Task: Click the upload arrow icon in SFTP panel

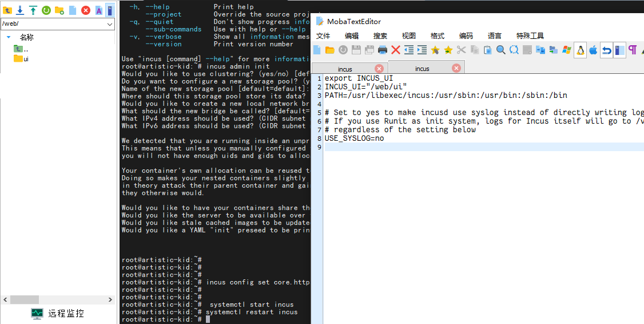Action: (33, 10)
